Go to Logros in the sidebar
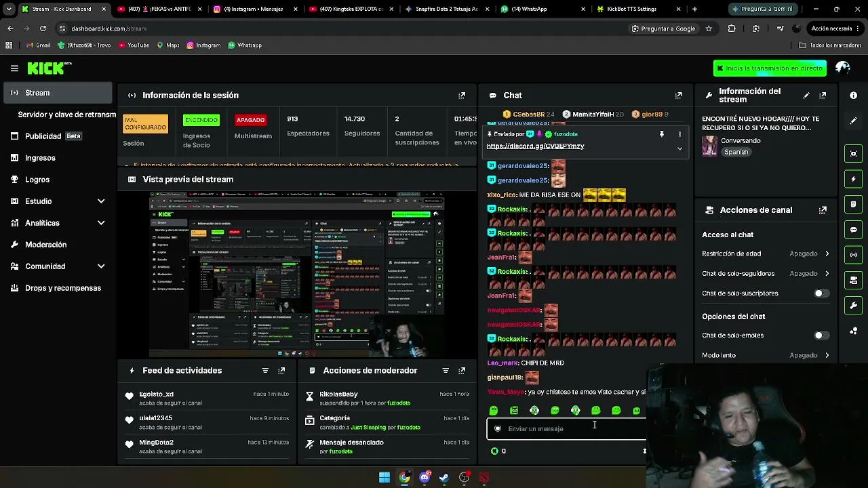 click(58, 180)
